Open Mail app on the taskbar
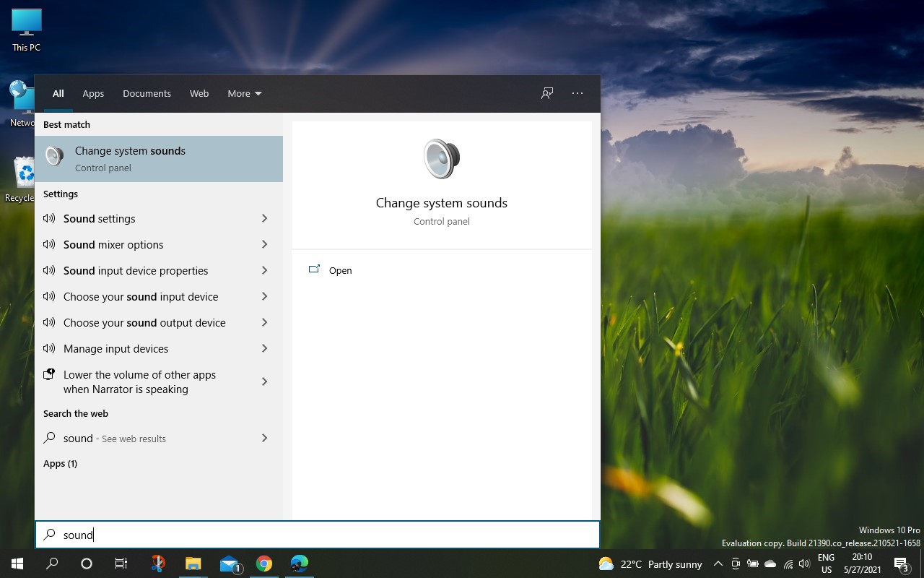The height and width of the screenshot is (578, 924). pyautogui.click(x=230, y=564)
